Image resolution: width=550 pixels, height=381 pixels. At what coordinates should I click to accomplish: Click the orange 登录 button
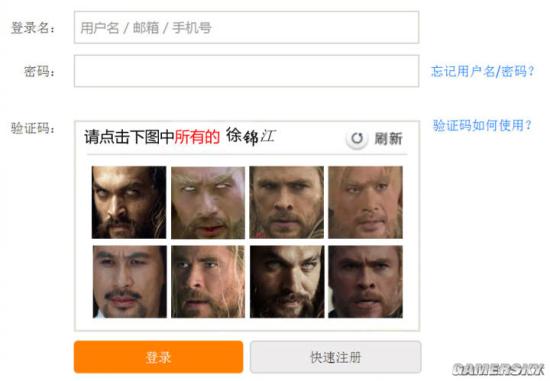tap(159, 357)
